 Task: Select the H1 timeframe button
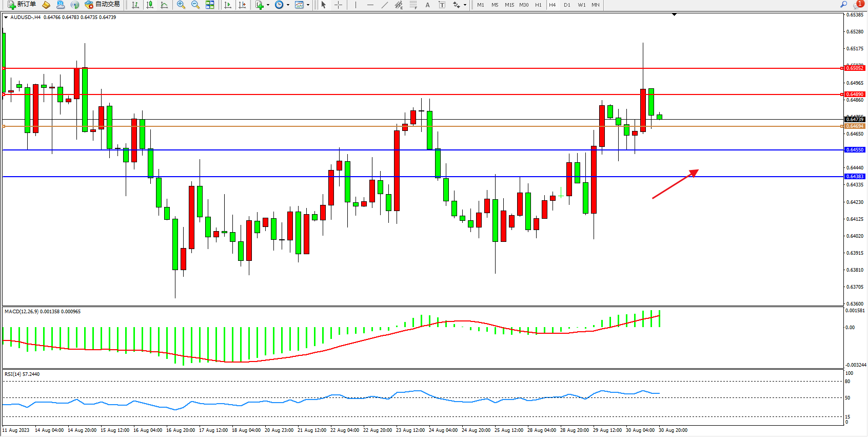[x=538, y=5]
